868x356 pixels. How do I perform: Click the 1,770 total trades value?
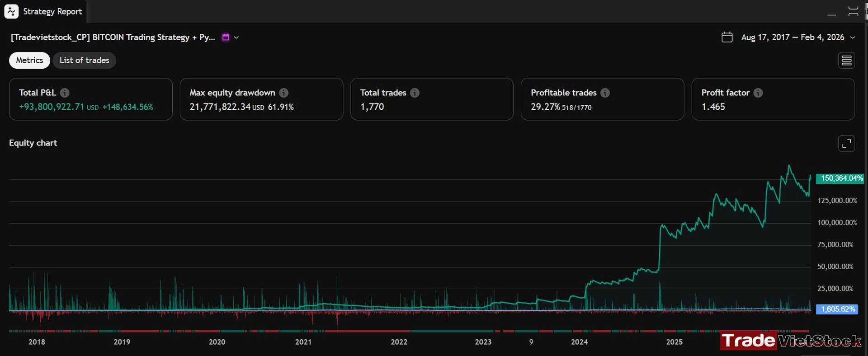[372, 107]
